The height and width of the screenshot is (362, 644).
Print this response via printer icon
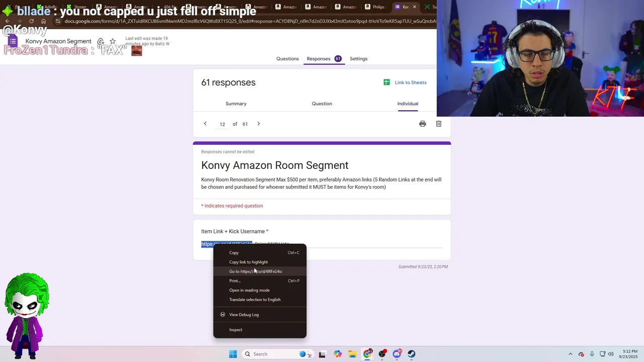pyautogui.click(x=423, y=124)
